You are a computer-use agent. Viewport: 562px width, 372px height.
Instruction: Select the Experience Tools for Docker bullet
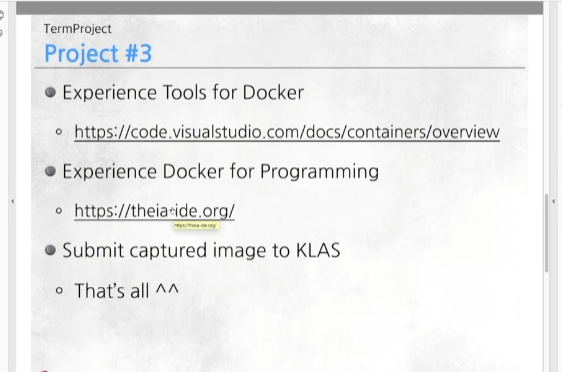pyautogui.click(x=183, y=92)
